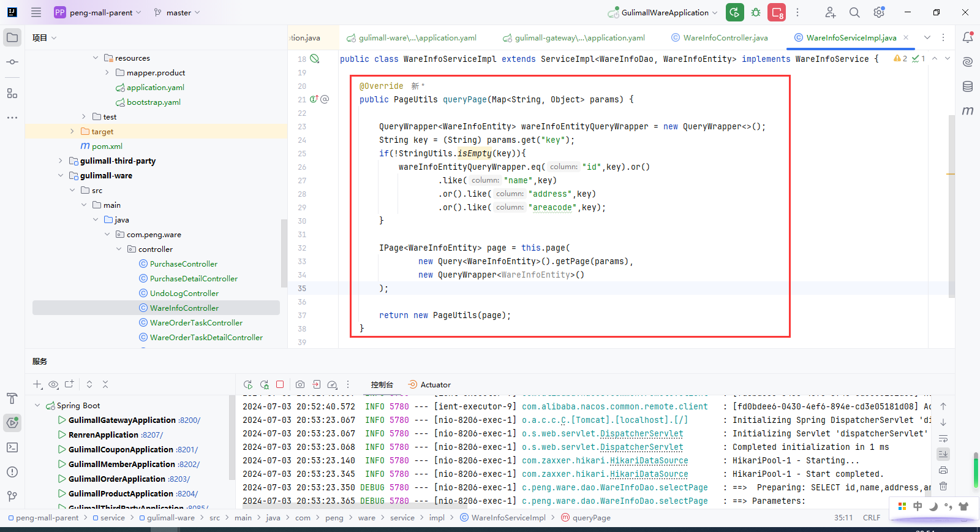
Task: Collapse the resources folder
Action: pyautogui.click(x=96, y=58)
